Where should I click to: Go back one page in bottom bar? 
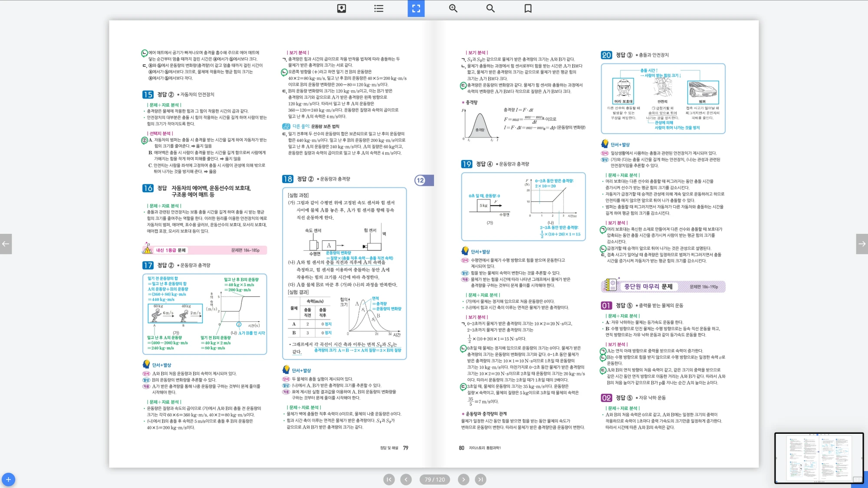point(406,479)
